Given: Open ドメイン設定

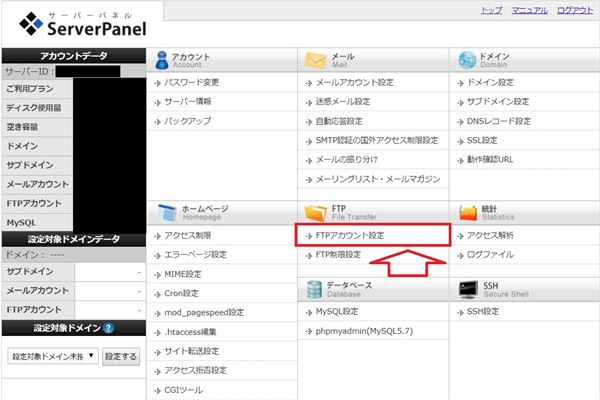Looking at the screenshot, I should tap(490, 82).
